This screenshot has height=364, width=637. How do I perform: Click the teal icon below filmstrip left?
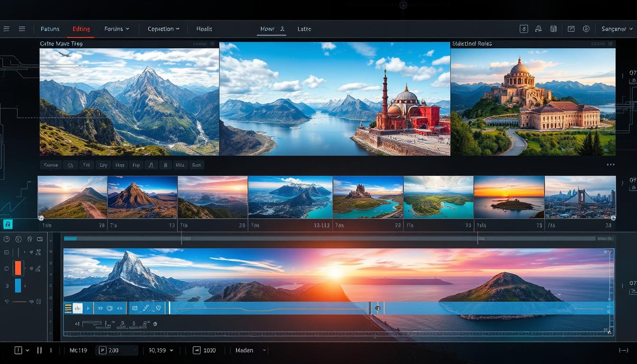tap(8, 224)
